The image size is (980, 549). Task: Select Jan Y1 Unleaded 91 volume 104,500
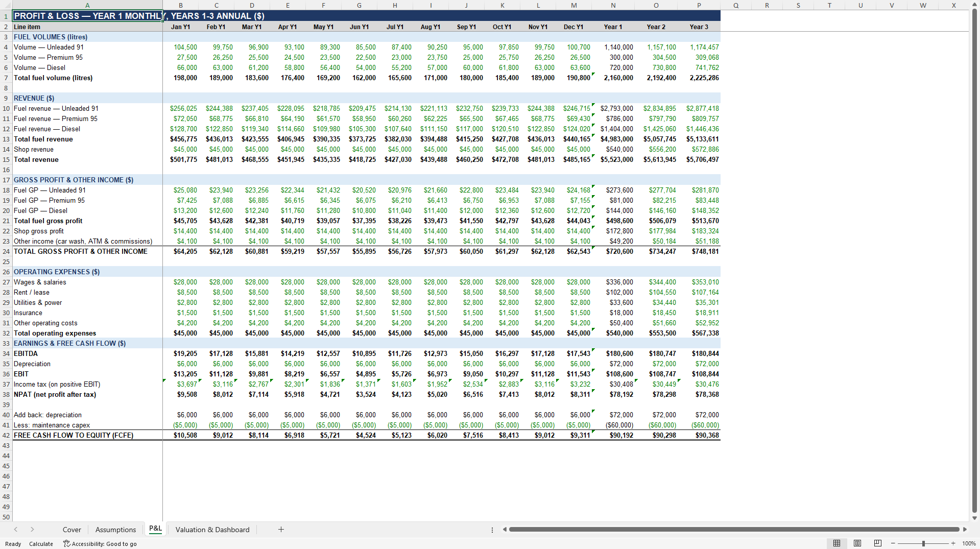[181, 47]
